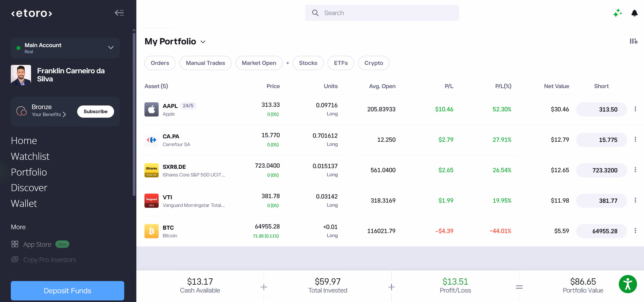
Task: Click the $59.97 Total Invested value
Action: 327,282
